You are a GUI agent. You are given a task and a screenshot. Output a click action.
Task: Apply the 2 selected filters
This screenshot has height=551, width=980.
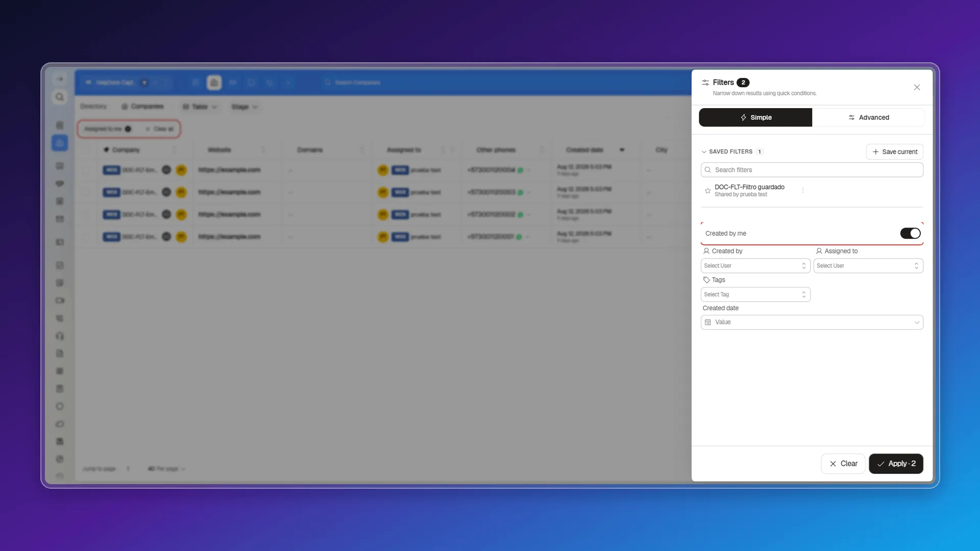[x=896, y=464]
